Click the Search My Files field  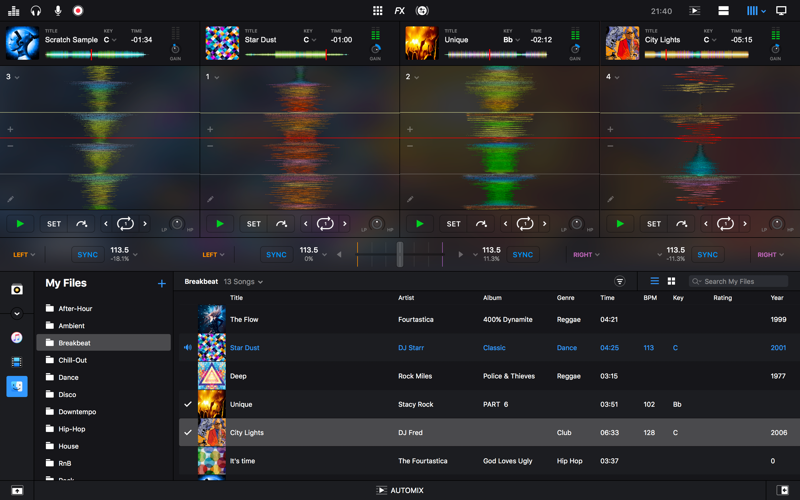pos(739,281)
